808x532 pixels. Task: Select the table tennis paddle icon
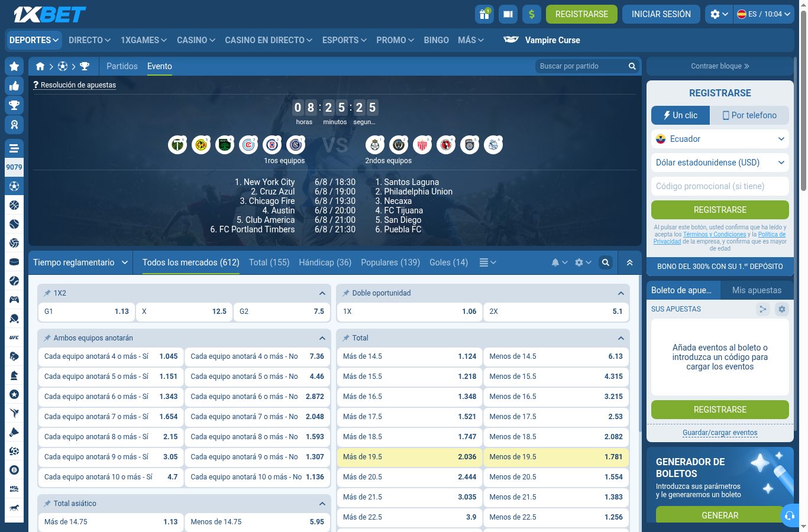tap(14, 319)
